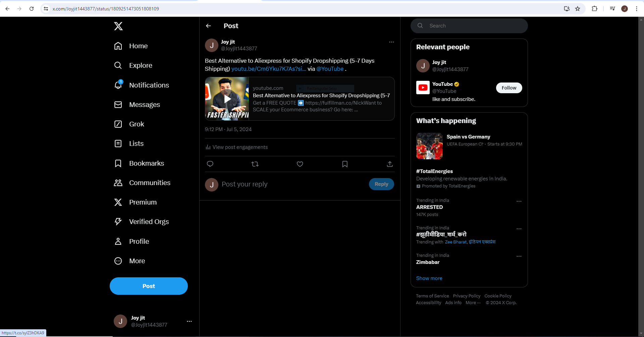
Task: Click the X logo icon
Action: pos(118,26)
